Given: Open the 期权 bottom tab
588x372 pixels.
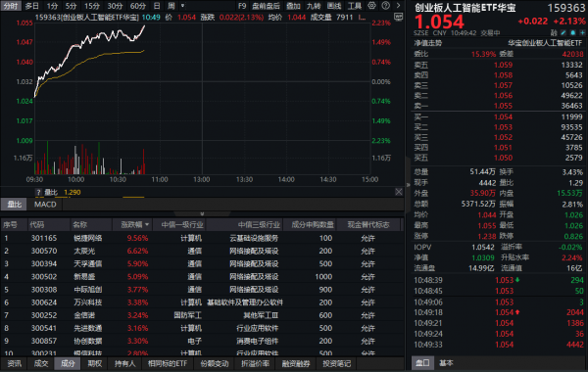Looking at the screenshot, I should tap(94, 363).
